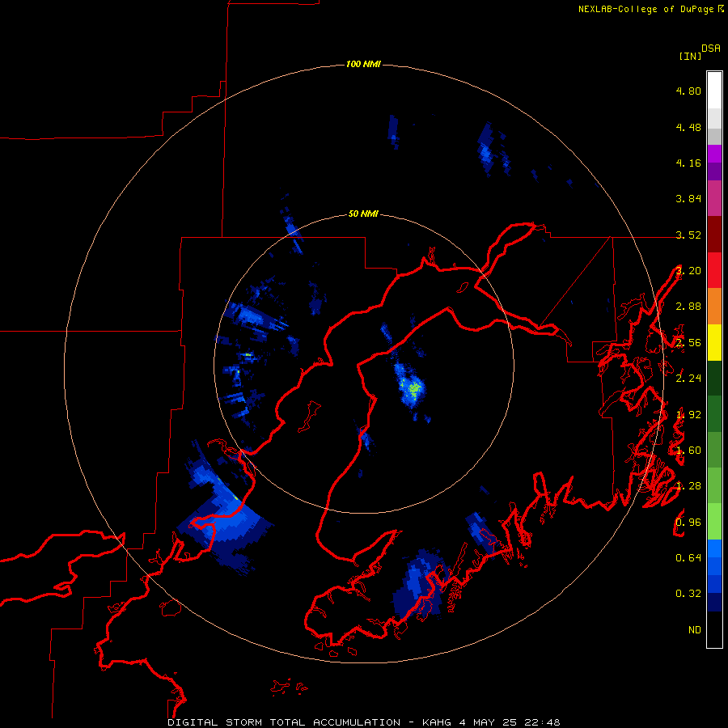Viewport: 728px width, 728px height.
Task: Click the Digital Storm Total Accumulation caption
Action: click(363, 722)
